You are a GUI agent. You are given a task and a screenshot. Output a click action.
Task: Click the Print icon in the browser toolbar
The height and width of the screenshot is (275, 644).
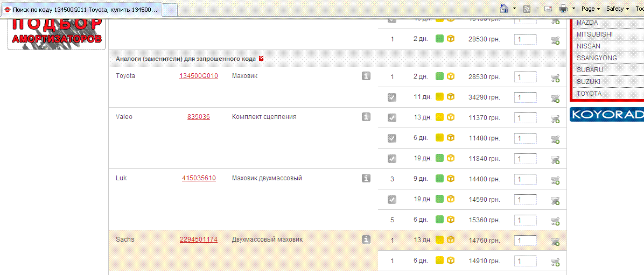[563, 9]
